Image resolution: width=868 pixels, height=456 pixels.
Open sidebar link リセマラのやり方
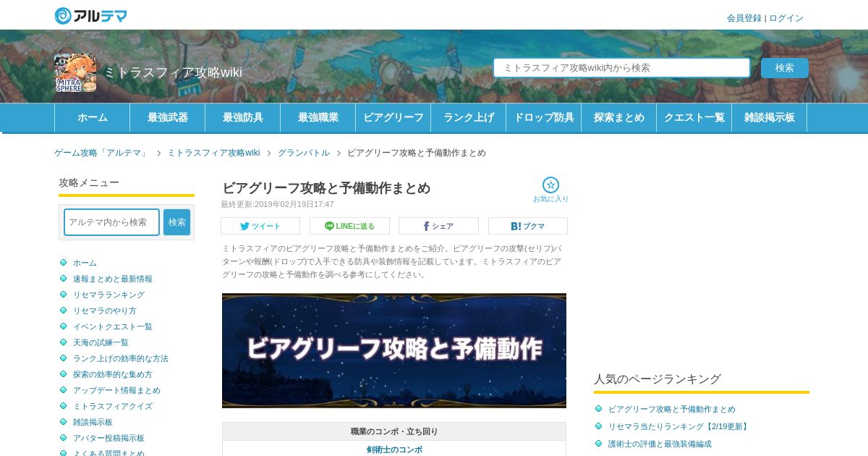click(x=105, y=311)
